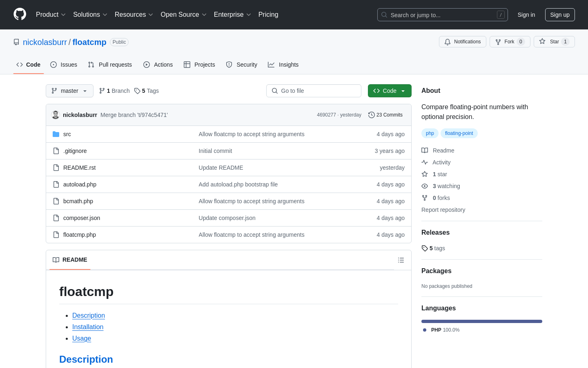
Task: Click the commits history clock icon
Action: click(x=372, y=115)
